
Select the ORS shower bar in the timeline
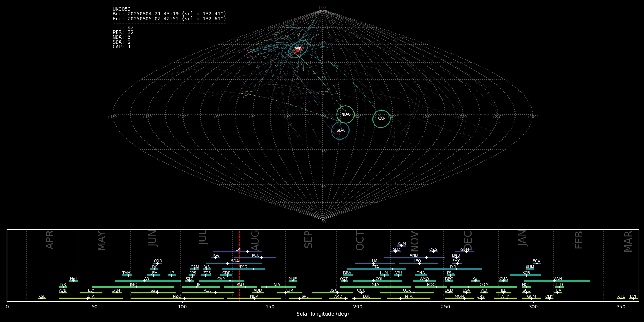(x=433, y=252)
